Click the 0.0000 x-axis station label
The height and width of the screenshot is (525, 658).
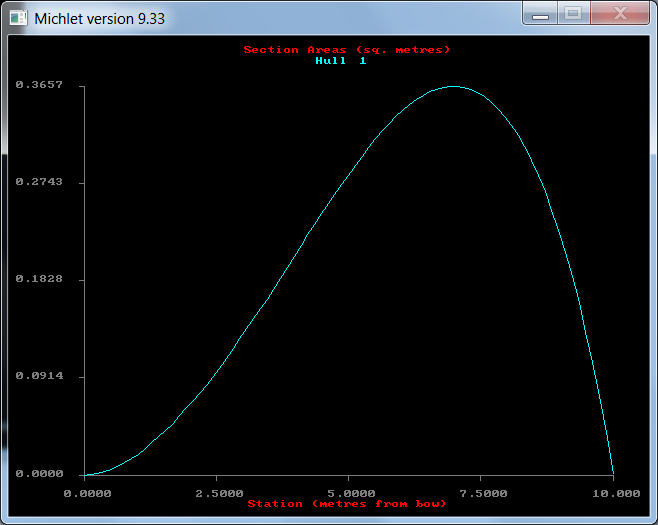pyautogui.click(x=87, y=493)
